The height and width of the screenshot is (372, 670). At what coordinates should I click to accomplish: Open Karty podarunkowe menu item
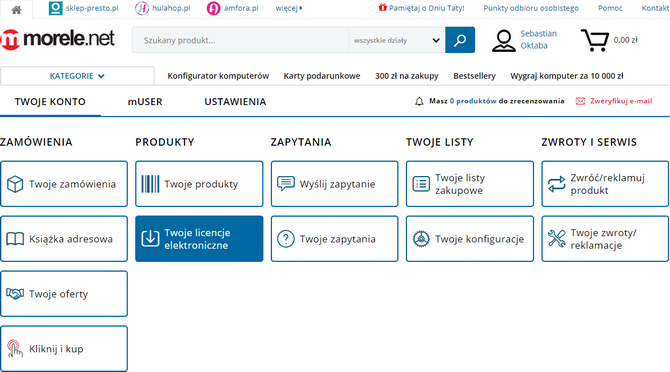point(322,76)
